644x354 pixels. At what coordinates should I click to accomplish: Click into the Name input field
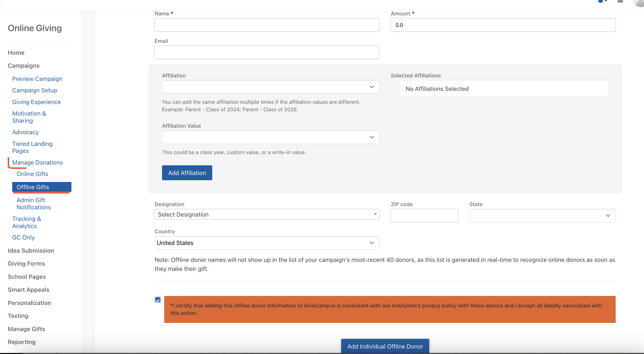pyautogui.click(x=267, y=25)
